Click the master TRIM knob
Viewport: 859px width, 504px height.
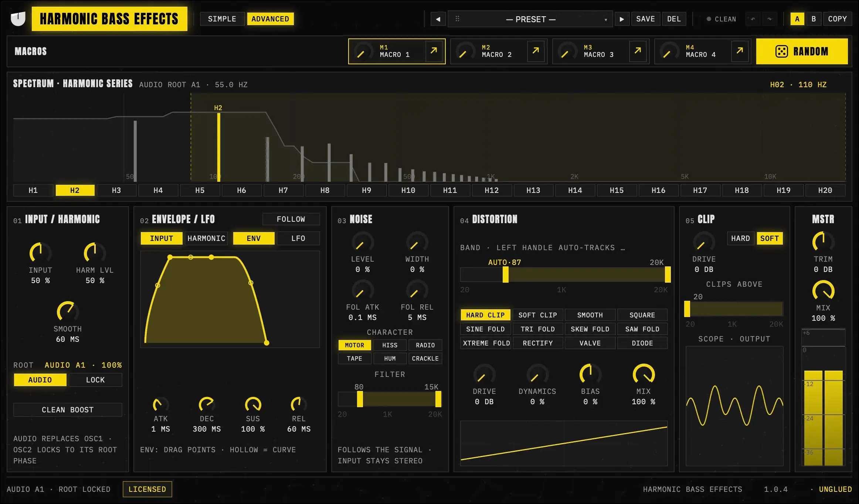(x=823, y=242)
